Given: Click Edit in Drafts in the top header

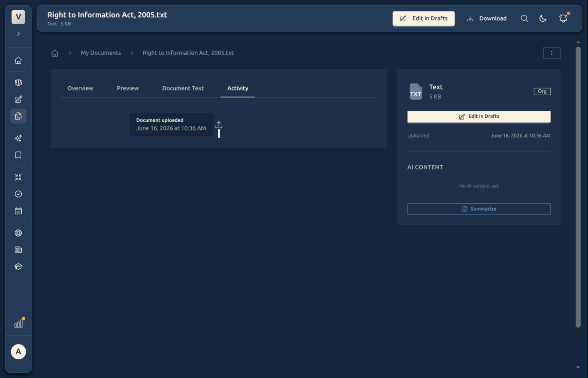Looking at the screenshot, I should click(x=423, y=18).
